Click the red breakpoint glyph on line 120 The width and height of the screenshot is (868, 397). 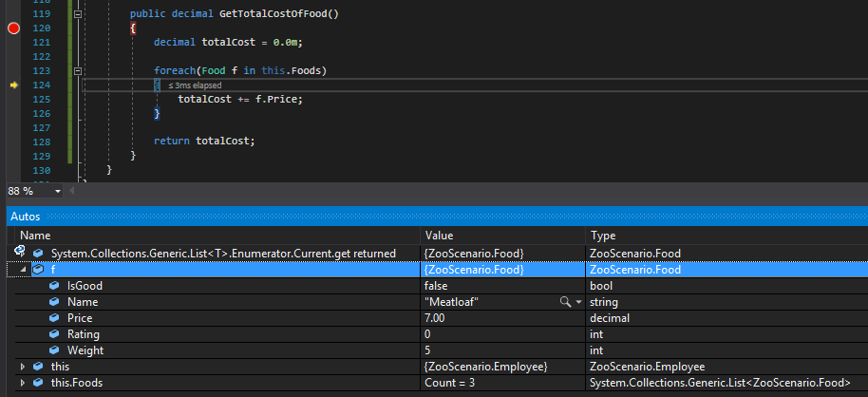pos(13,28)
